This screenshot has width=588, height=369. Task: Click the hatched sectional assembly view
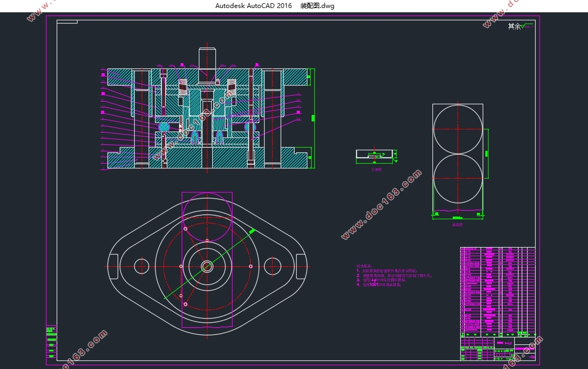tap(207, 118)
